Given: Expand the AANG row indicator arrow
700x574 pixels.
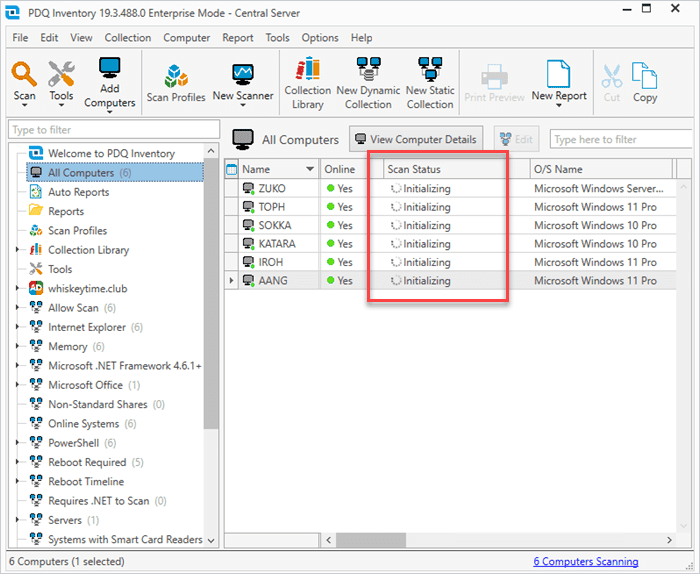Looking at the screenshot, I should point(231,280).
